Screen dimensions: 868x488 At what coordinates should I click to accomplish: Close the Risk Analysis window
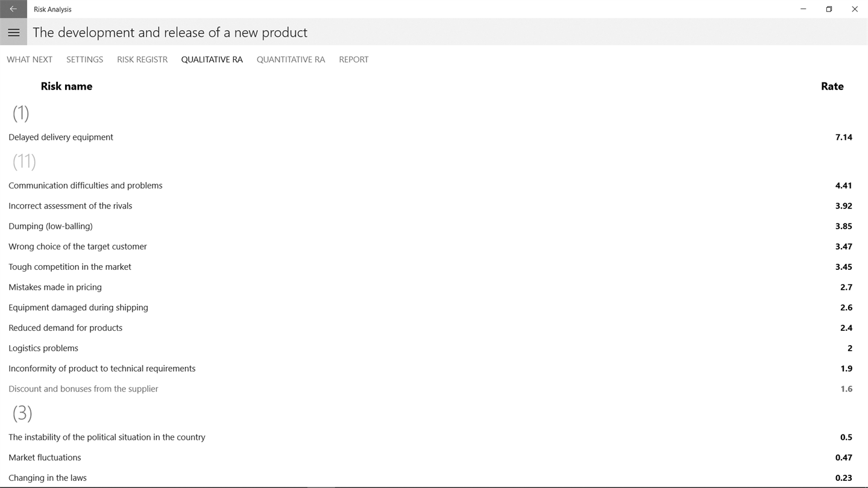pyautogui.click(x=855, y=9)
